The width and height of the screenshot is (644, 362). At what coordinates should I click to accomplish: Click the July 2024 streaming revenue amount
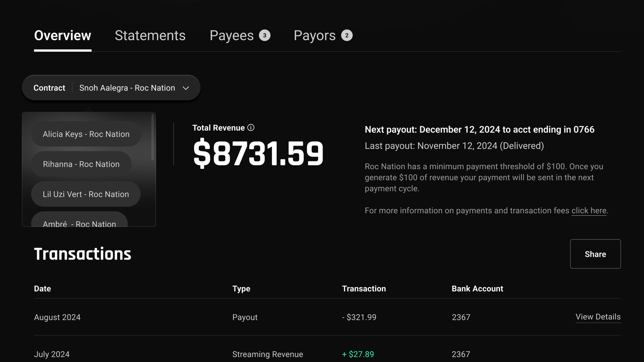pyautogui.click(x=358, y=354)
